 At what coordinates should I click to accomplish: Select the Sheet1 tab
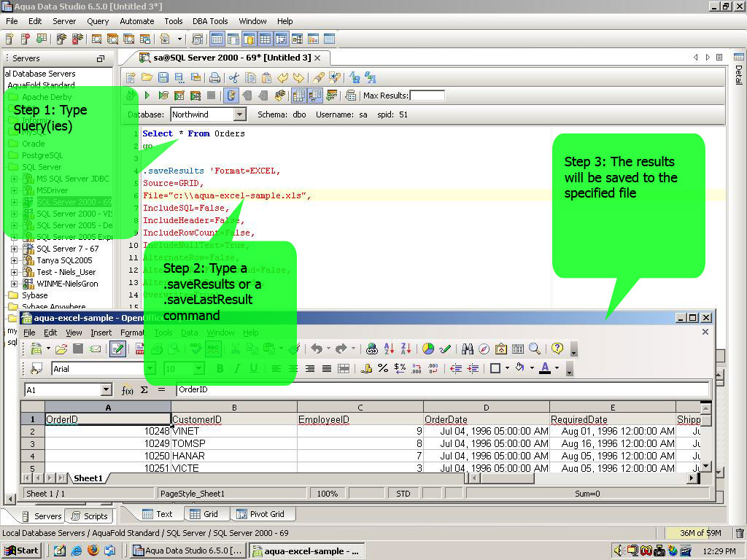pyautogui.click(x=88, y=478)
